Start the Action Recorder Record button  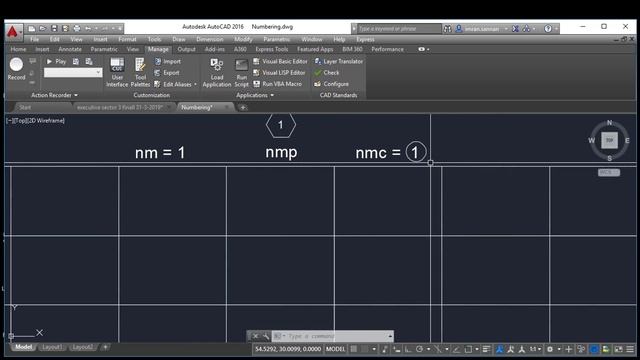16,69
